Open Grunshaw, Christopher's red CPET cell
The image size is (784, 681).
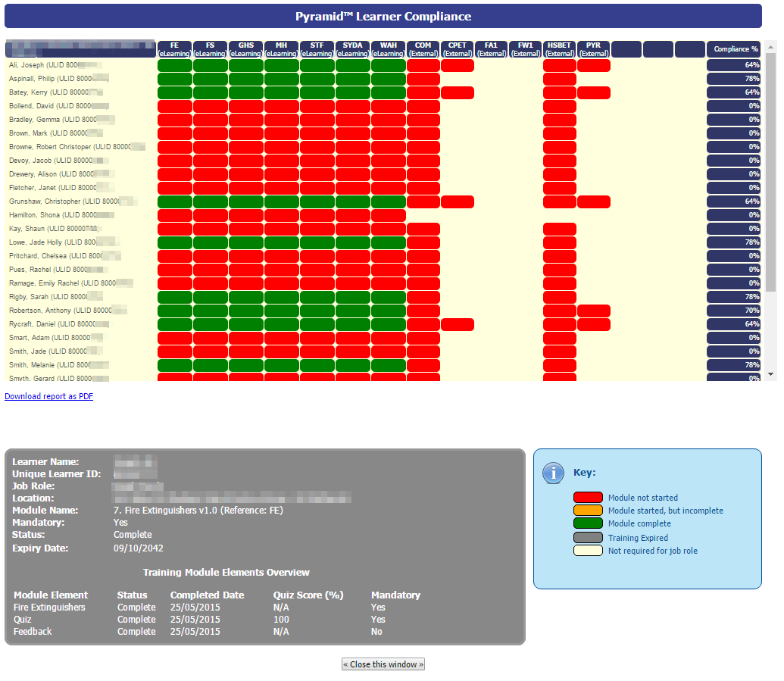[458, 201]
